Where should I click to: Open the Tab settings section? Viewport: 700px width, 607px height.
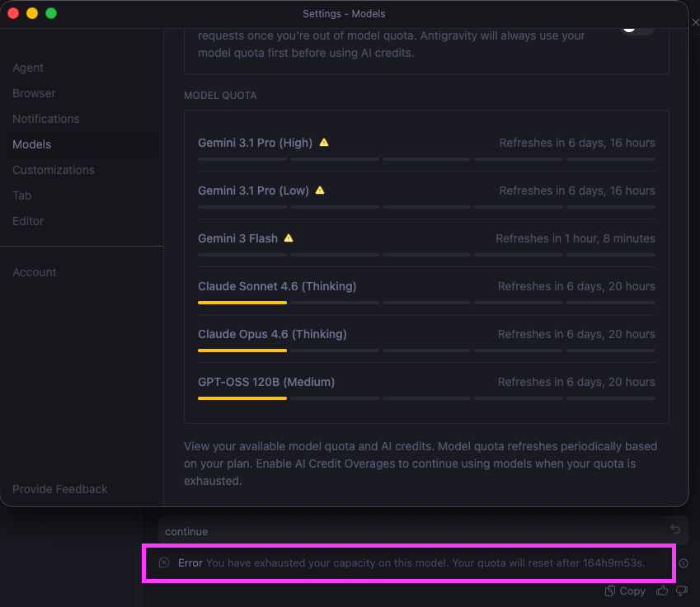pos(22,195)
